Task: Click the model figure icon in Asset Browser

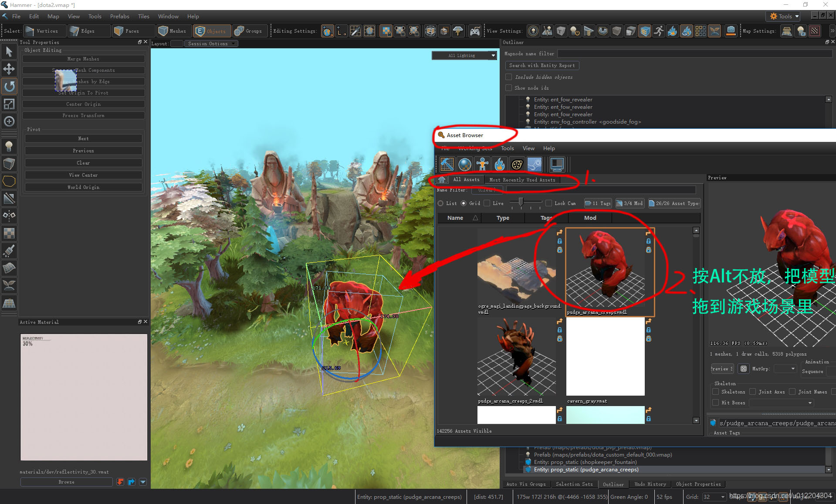Action: [482, 165]
